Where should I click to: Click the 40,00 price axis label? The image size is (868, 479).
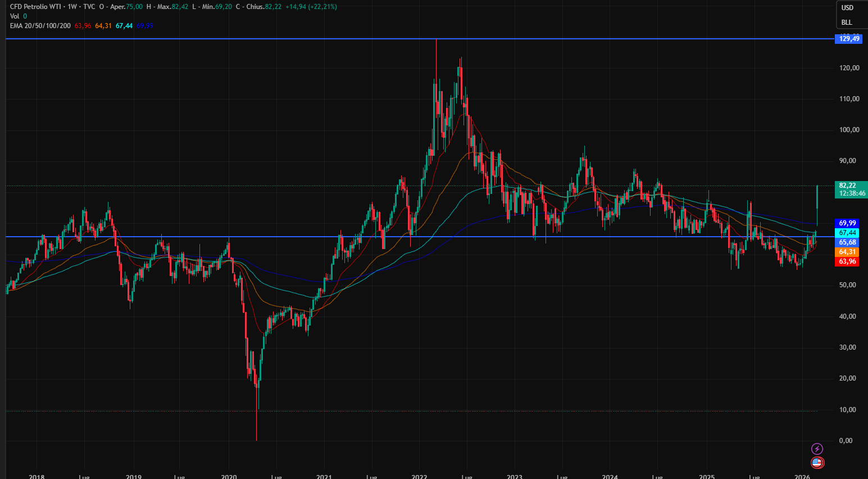[x=848, y=317]
